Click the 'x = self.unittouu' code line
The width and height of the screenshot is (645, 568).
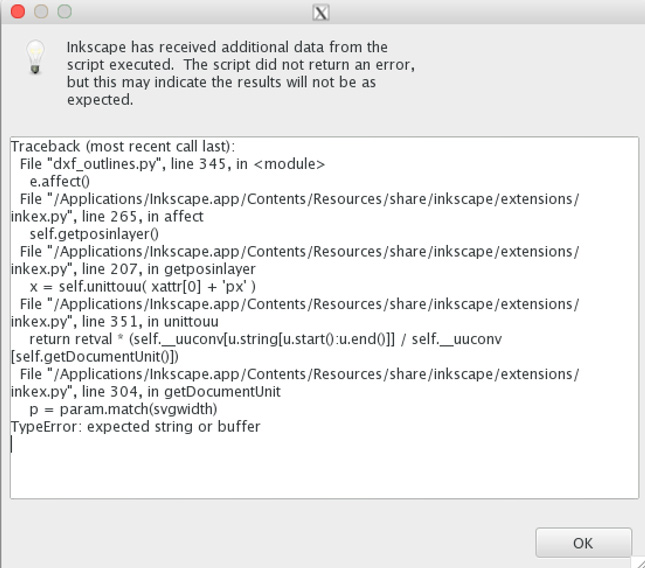143,287
